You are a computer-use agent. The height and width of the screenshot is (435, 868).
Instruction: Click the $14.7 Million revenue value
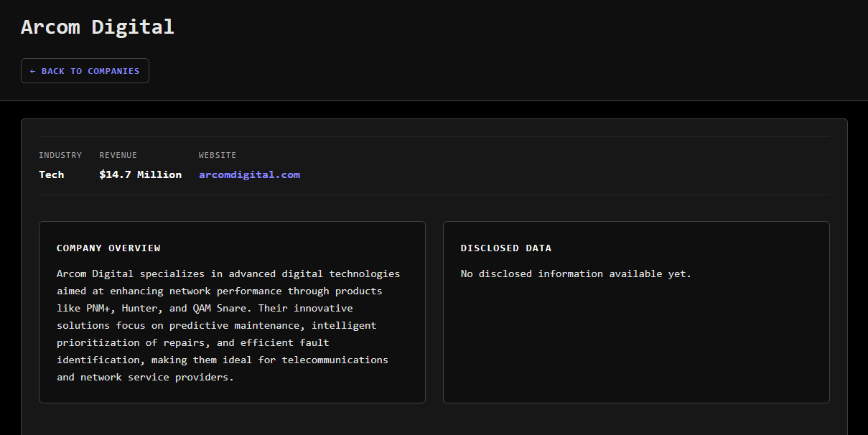coord(140,174)
